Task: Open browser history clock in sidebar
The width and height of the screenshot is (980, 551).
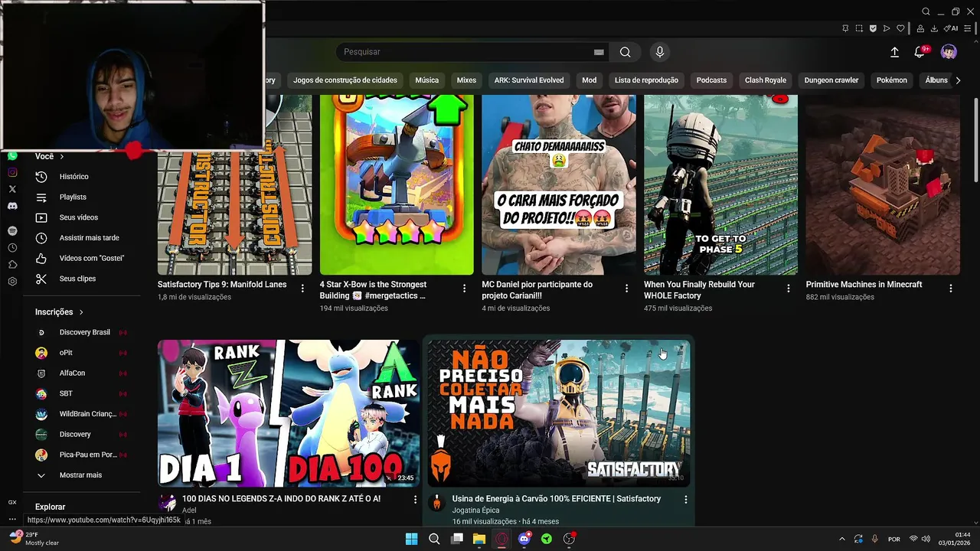Action: tap(12, 248)
